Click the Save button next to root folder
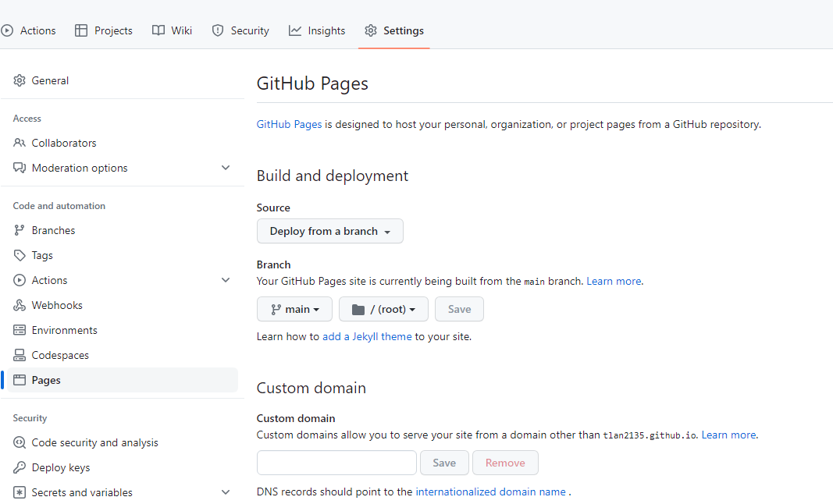This screenshot has width=833, height=504. coord(460,309)
